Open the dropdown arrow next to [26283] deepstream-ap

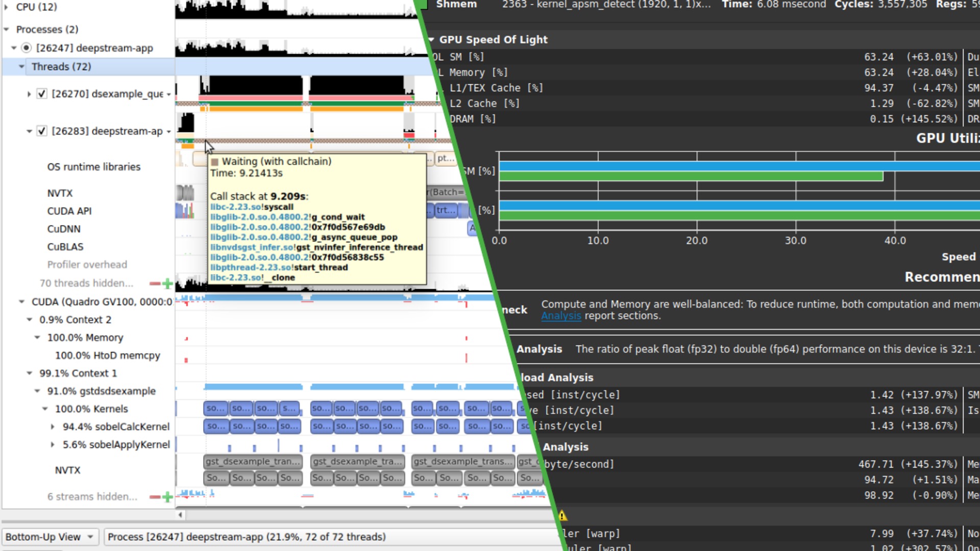tap(168, 132)
